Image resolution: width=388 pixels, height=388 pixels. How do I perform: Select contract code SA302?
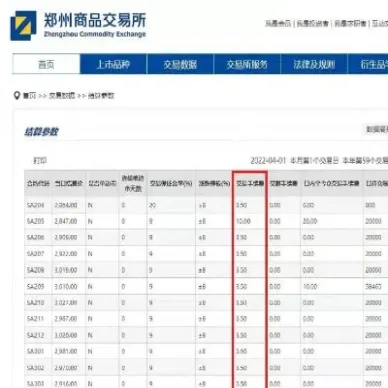35,368
